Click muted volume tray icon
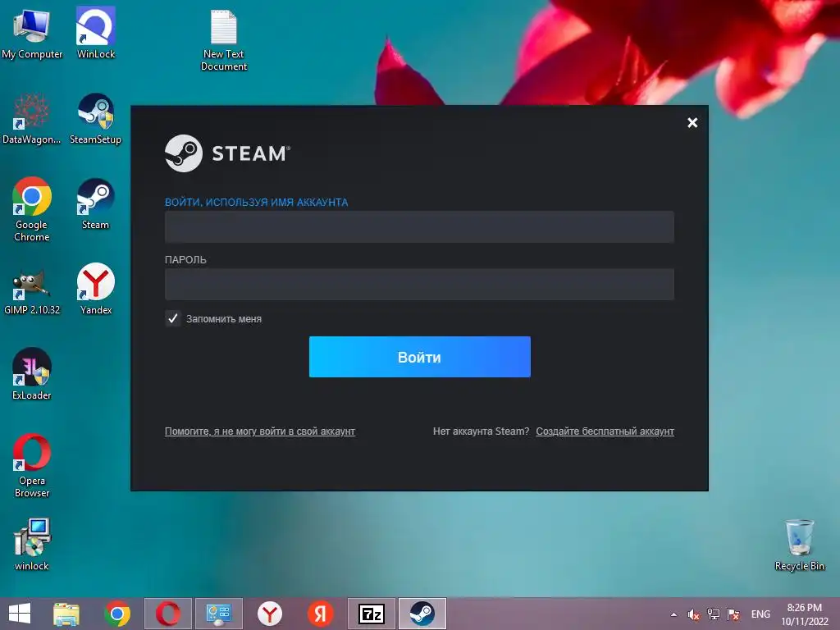The image size is (840, 630). coord(694,614)
